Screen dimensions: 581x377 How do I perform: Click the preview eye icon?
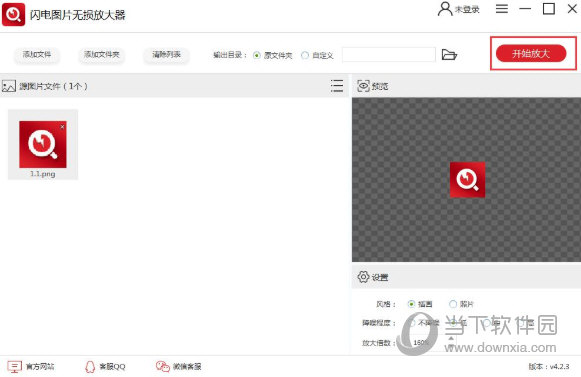point(363,86)
